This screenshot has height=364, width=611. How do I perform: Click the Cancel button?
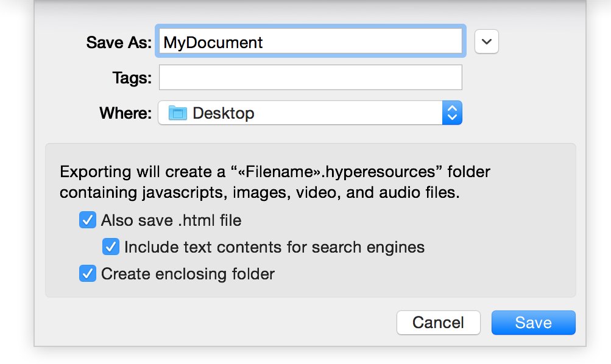click(x=438, y=323)
